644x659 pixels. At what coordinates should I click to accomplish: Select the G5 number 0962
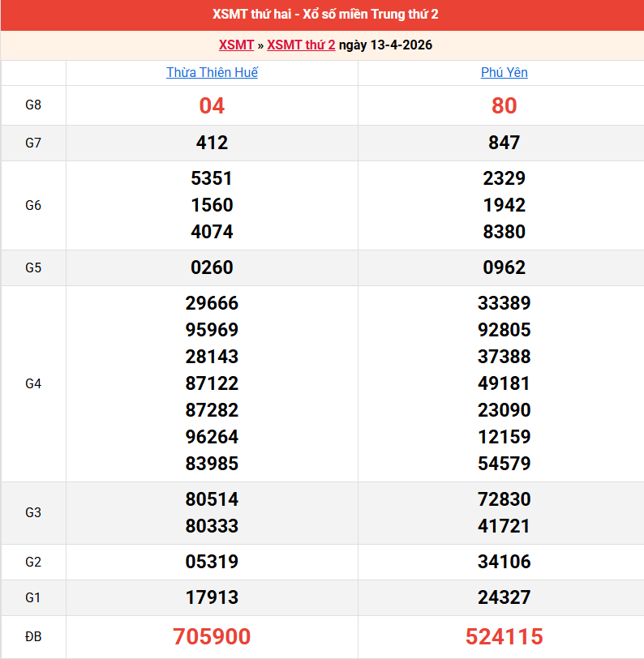(x=504, y=267)
